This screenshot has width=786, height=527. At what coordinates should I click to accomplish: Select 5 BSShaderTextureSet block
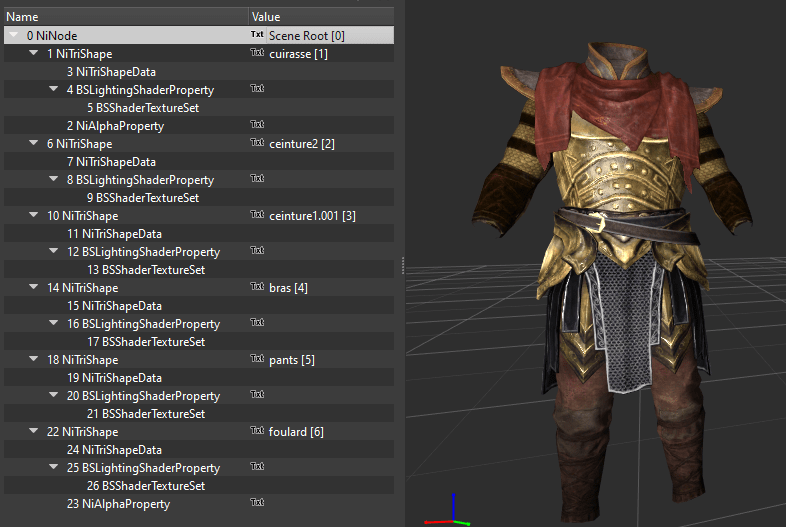143,108
